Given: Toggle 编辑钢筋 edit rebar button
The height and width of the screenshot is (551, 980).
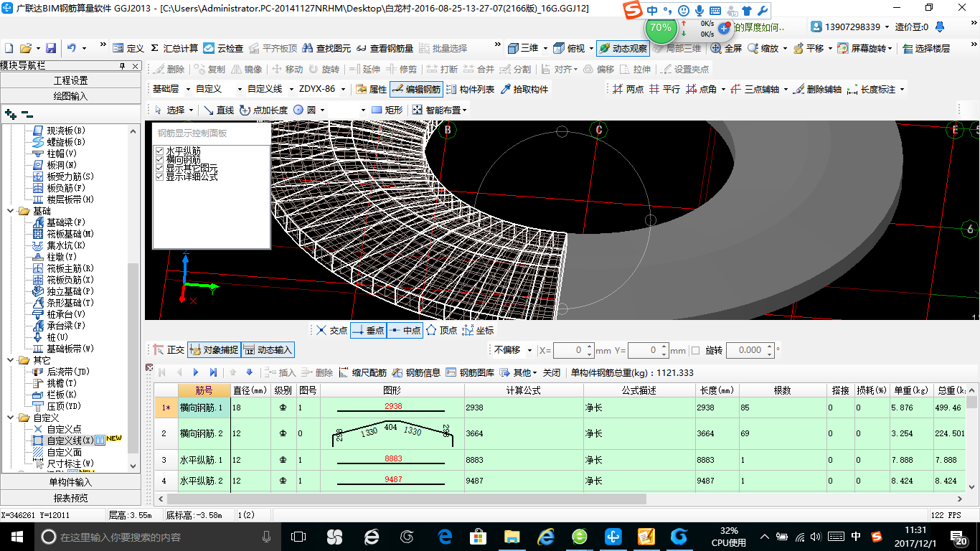Looking at the screenshot, I should tap(416, 90).
